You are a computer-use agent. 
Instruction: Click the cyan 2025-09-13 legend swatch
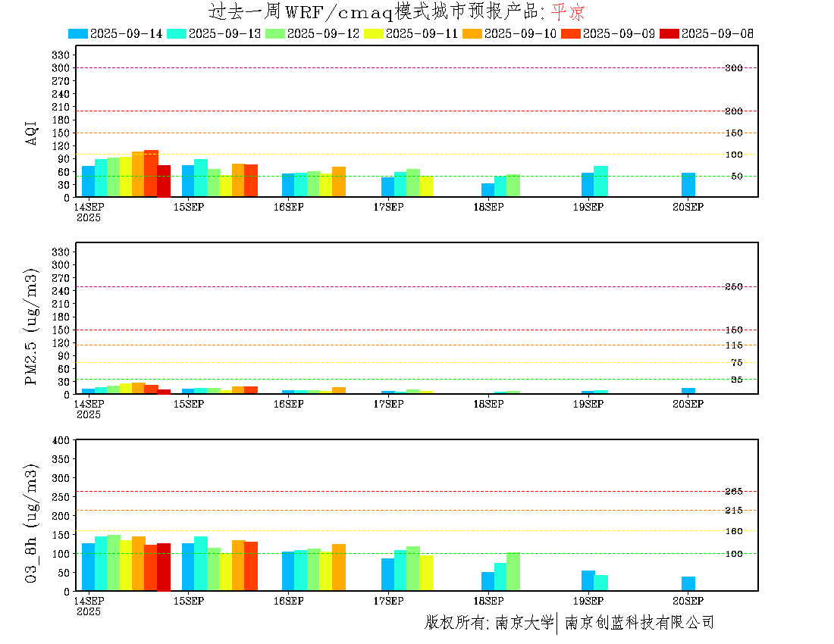(177, 33)
